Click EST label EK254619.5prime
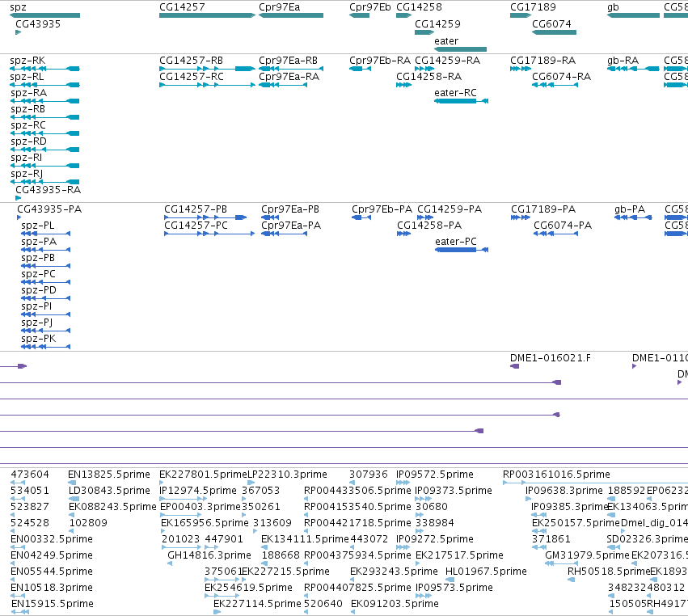 [x=248, y=588]
